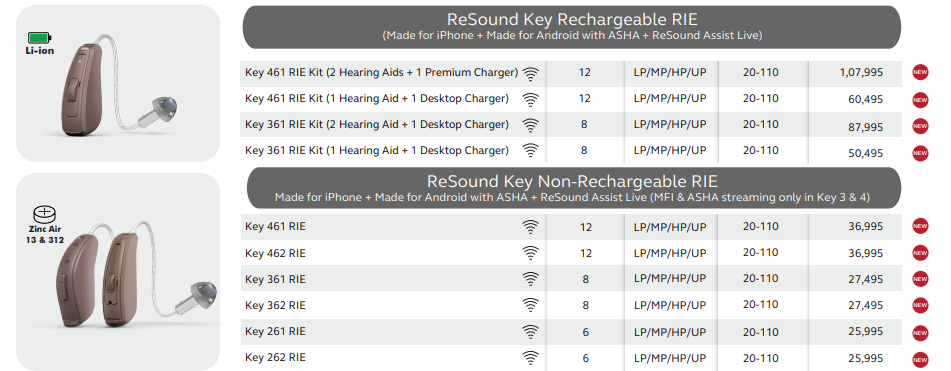The height and width of the screenshot is (371, 951).
Task: Click the wireless icon on Key 361 RIE row
Action: [x=531, y=279]
